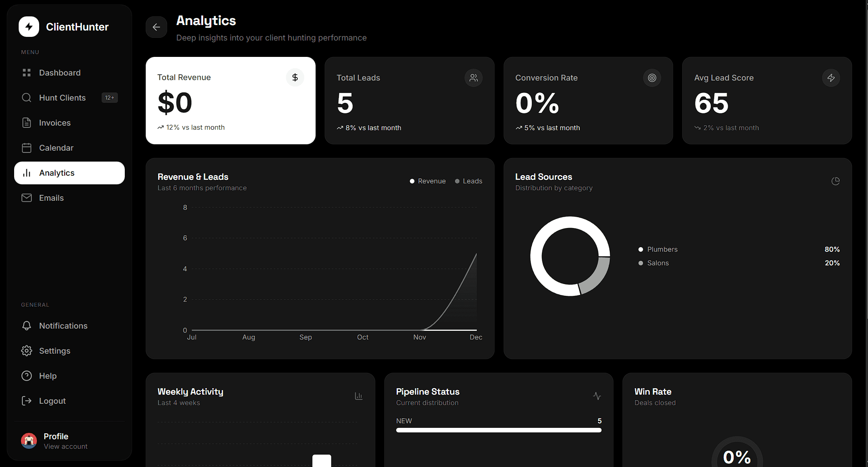This screenshot has height=467, width=868.
Task: Click the activity pulse icon in Pipeline Status
Action: (597, 396)
